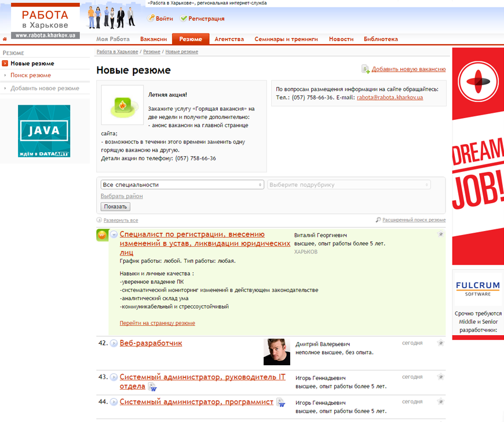Open the Все специальности dropdown
The image size is (504, 422).
182,185
